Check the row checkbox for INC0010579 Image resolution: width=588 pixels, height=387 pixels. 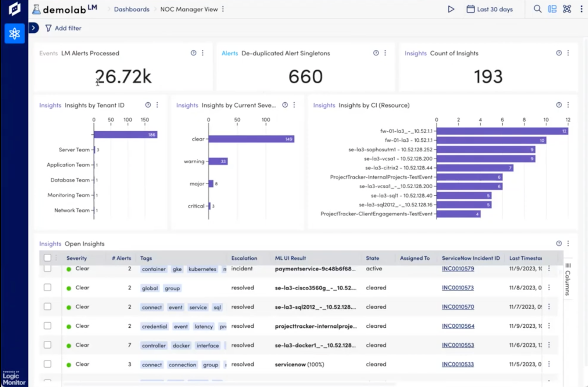coord(47,269)
